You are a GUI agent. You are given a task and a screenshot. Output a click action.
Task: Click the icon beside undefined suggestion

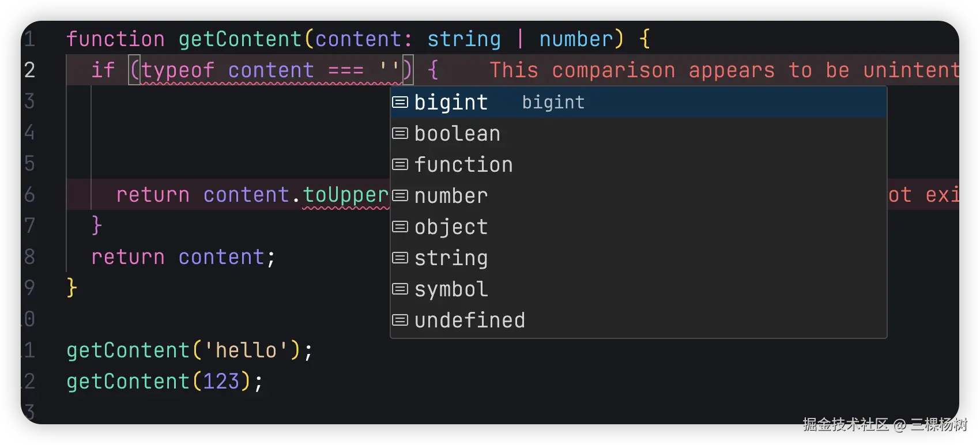pos(399,320)
